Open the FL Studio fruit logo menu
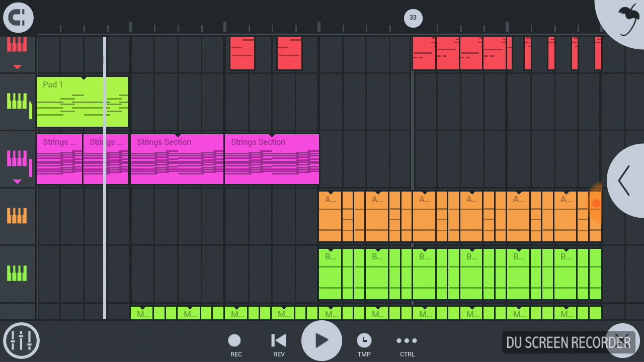 626,19
